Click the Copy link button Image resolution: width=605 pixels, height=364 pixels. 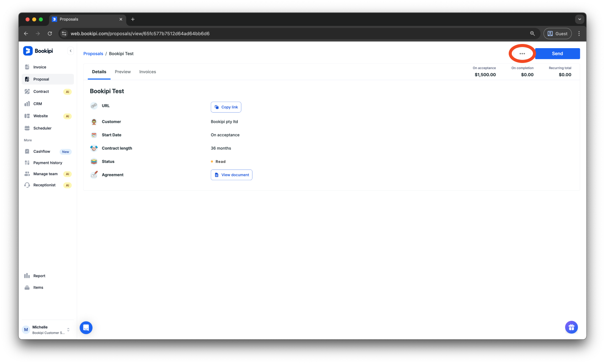point(226,107)
